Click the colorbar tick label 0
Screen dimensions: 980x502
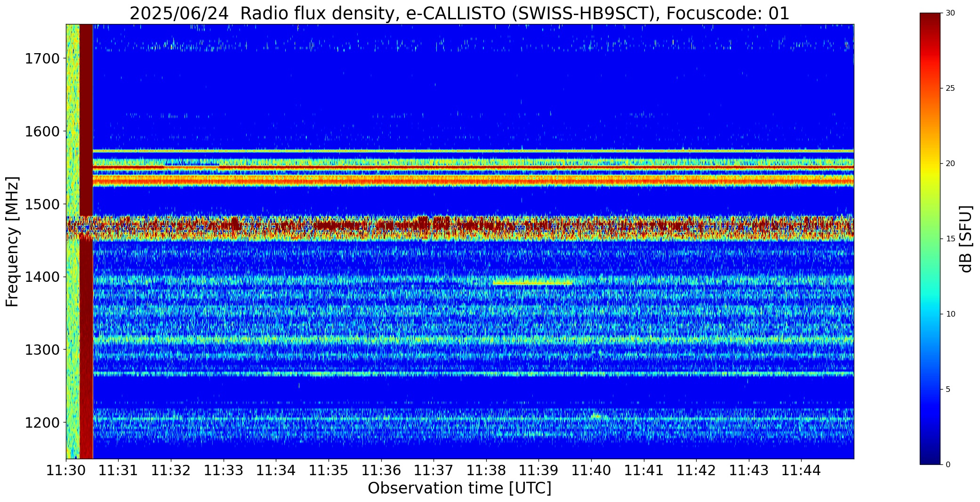coord(948,465)
